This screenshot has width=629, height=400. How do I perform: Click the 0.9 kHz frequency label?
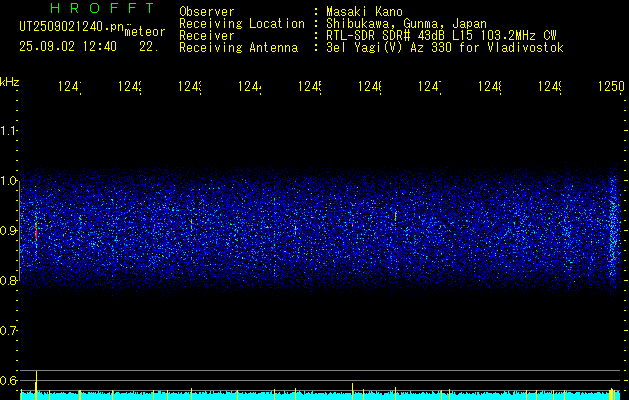(x=8, y=231)
